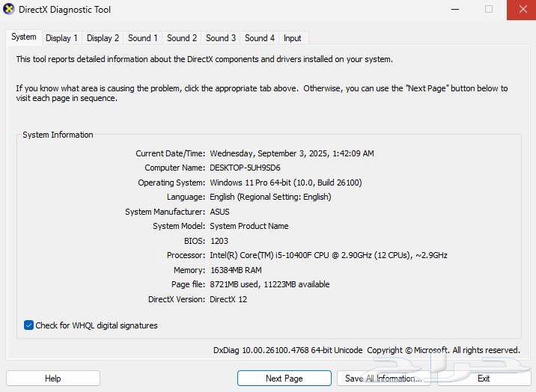Click the computer name DESKTOP-5UH9SD6

coord(245,168)
